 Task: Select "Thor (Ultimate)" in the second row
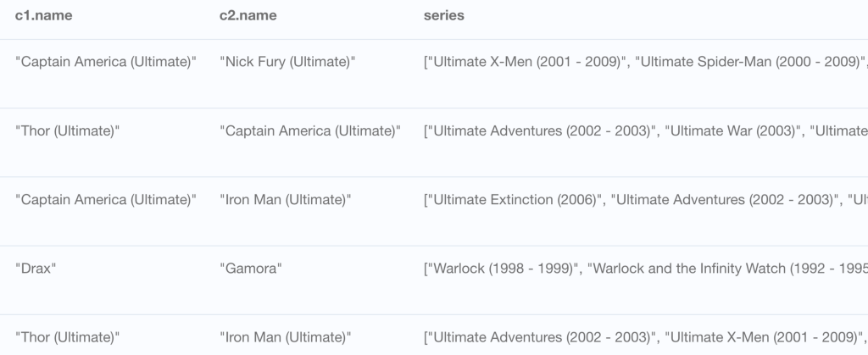coord(67,131)
